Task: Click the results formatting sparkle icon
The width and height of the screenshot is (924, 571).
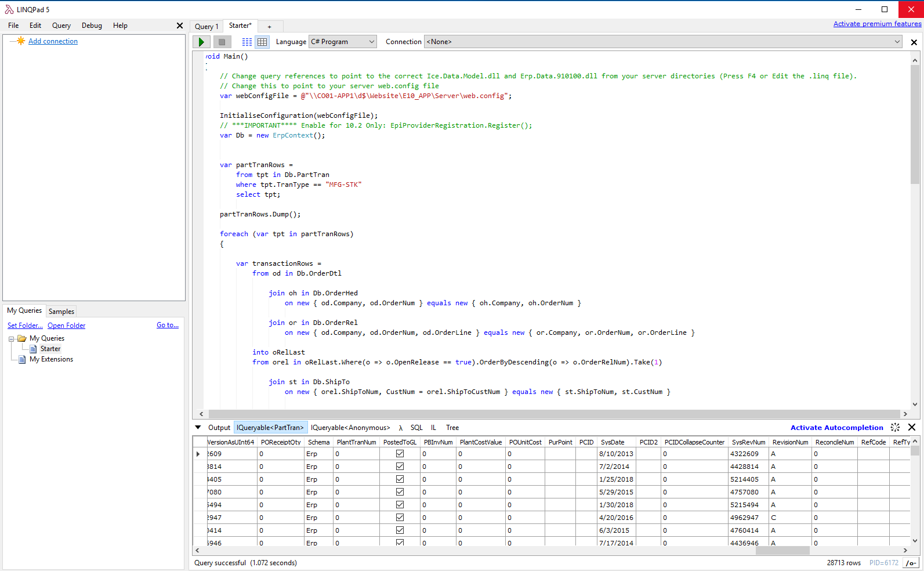Action: coord(895,427)
